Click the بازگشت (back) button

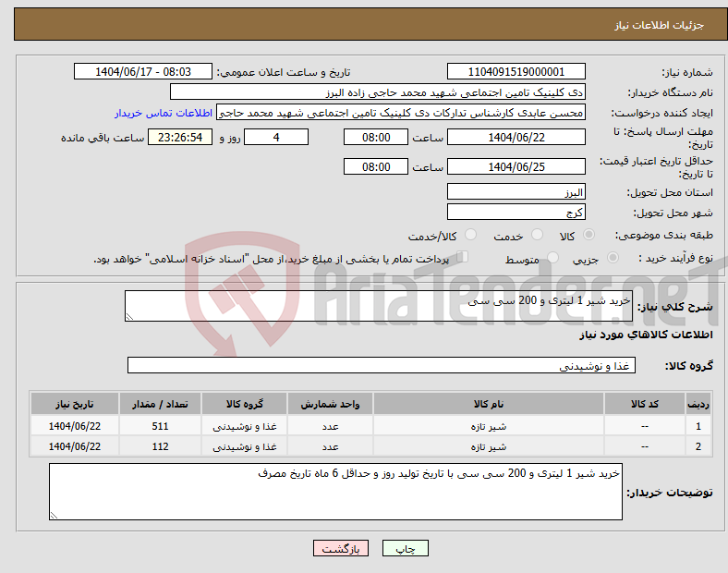pos(341,548)
